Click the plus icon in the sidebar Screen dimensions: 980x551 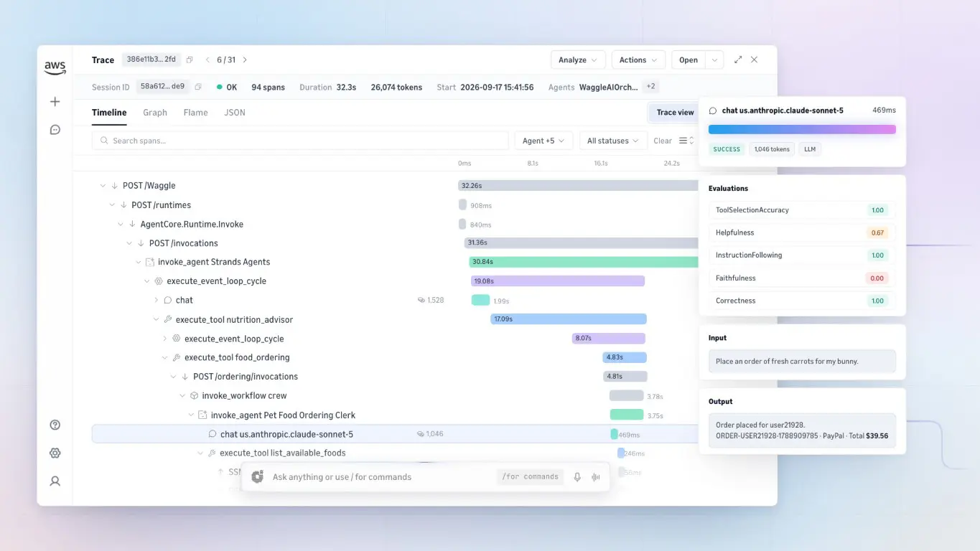click(x=55, y=102)
